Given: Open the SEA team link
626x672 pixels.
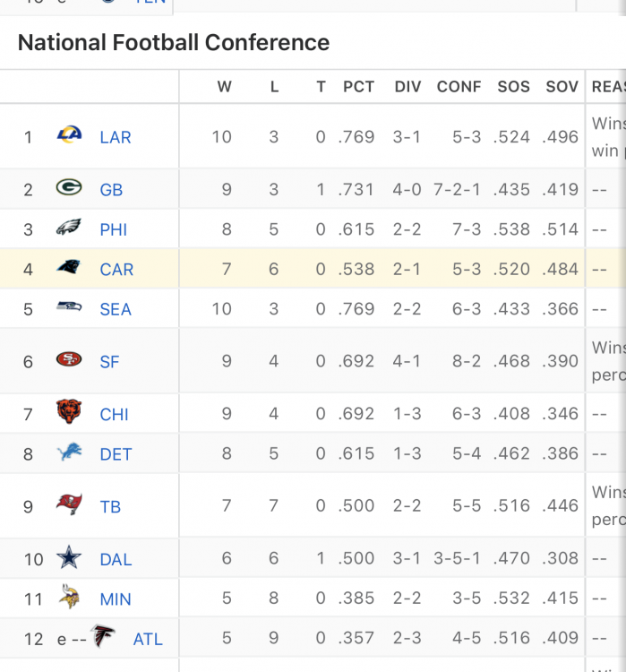Looking at the screenshot, I should pos(116,309).
